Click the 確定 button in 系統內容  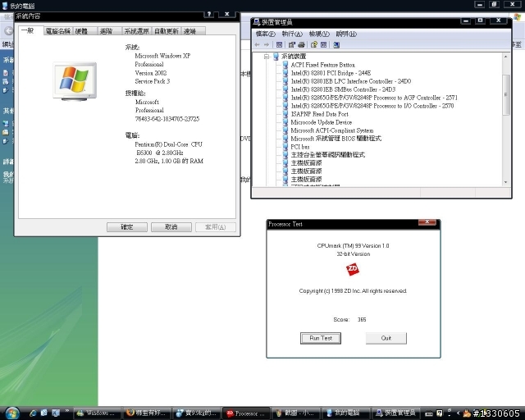pyautogui.click(x=127, y=227)
